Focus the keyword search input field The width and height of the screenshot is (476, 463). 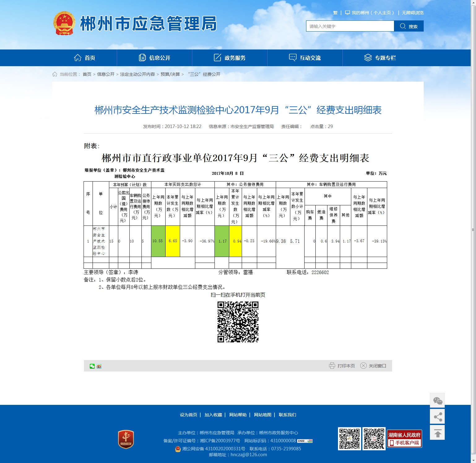tap(350, 26)
